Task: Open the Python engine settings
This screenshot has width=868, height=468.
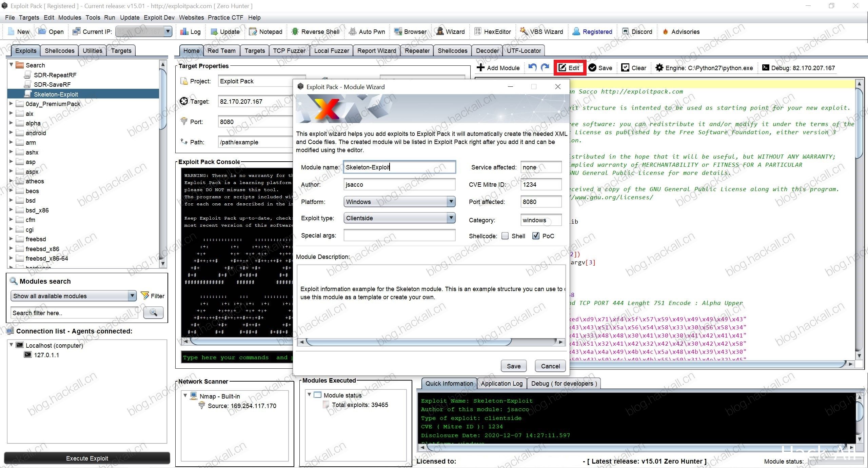Action: coord(704,68)
